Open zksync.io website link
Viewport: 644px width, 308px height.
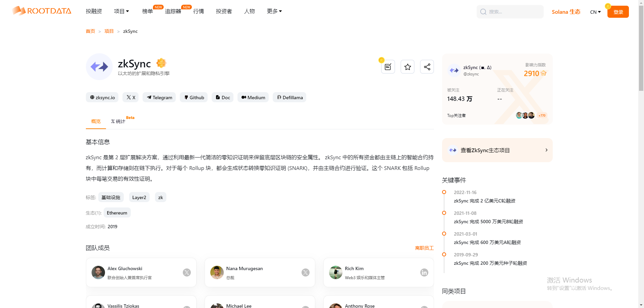click(102, 97)
